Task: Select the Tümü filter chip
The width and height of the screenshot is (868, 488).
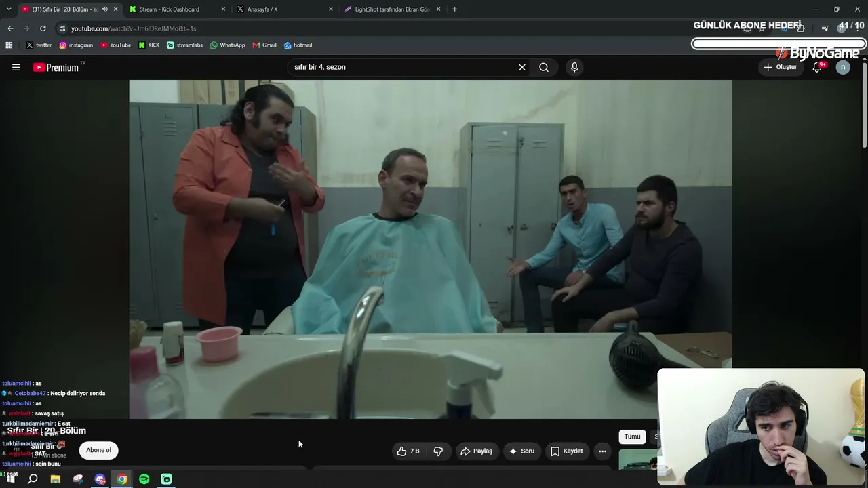Action: tap(632, 436)
